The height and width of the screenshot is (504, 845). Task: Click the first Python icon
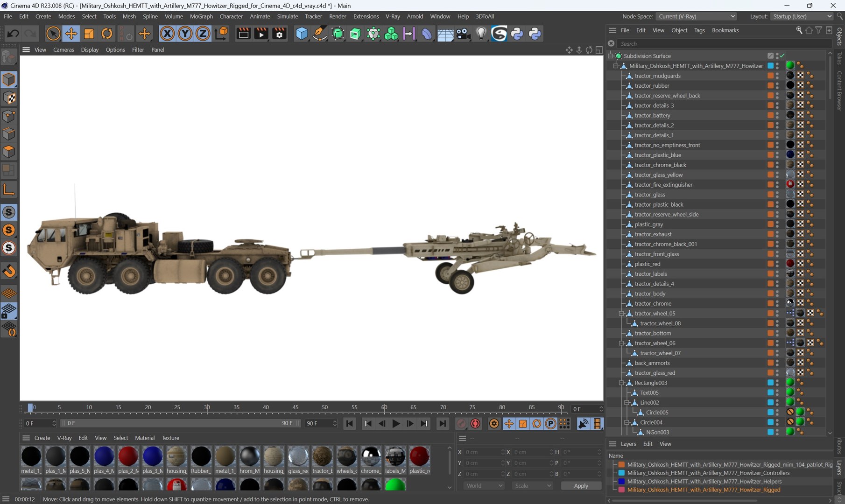coord(517,34)
